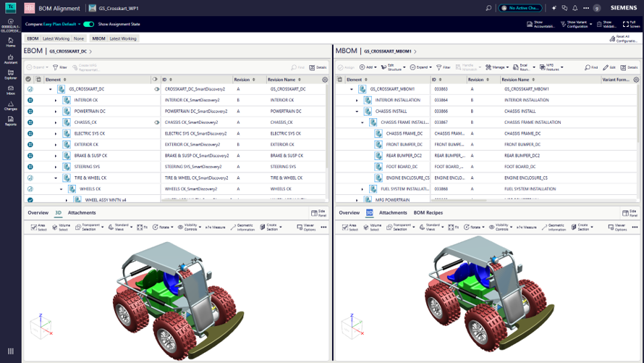Expand the INTERIOR CK tree row

click(56, 100)
